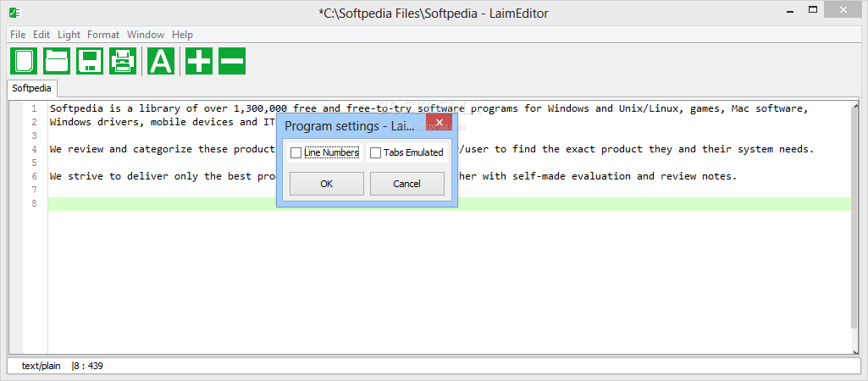Click the Open folder toolbar icon

pos(57,61)
